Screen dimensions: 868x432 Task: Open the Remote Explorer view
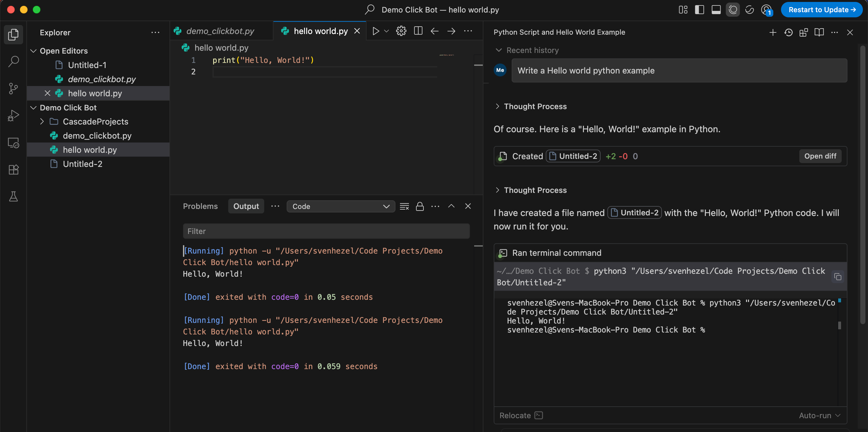point(13,143)
